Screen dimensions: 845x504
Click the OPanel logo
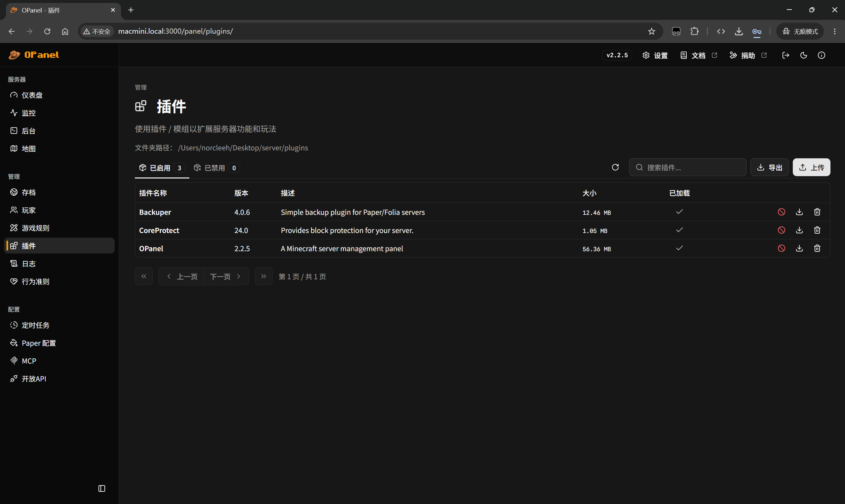[x=34, y=55]
